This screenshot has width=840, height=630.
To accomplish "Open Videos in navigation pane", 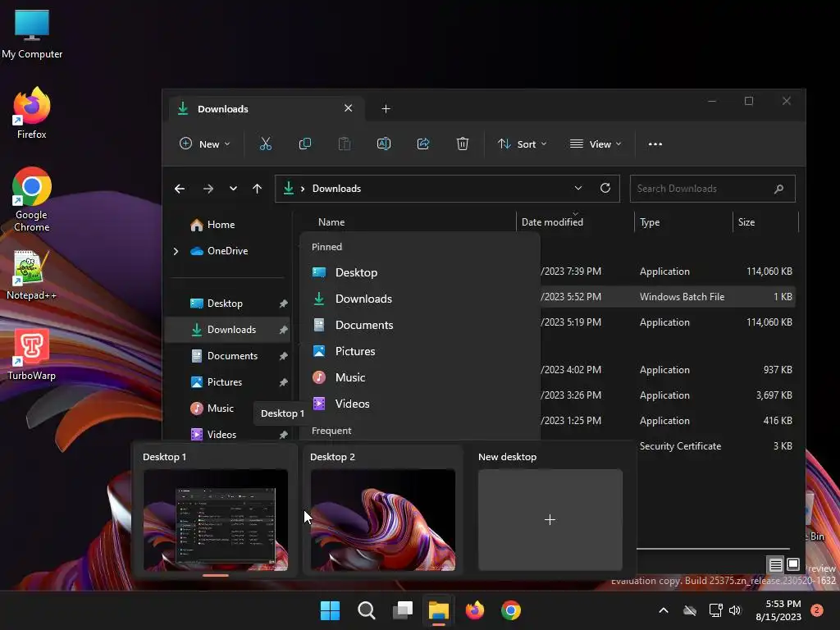I will point(221,435).
